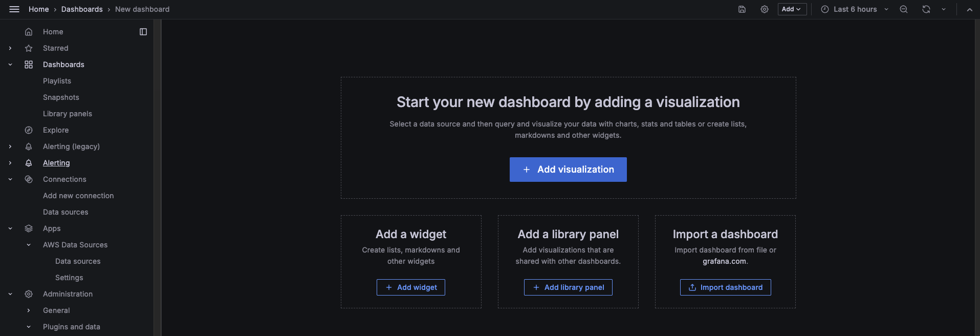980x336 pixels.
Task: Open the hamburger main menu
Action: 14,9
